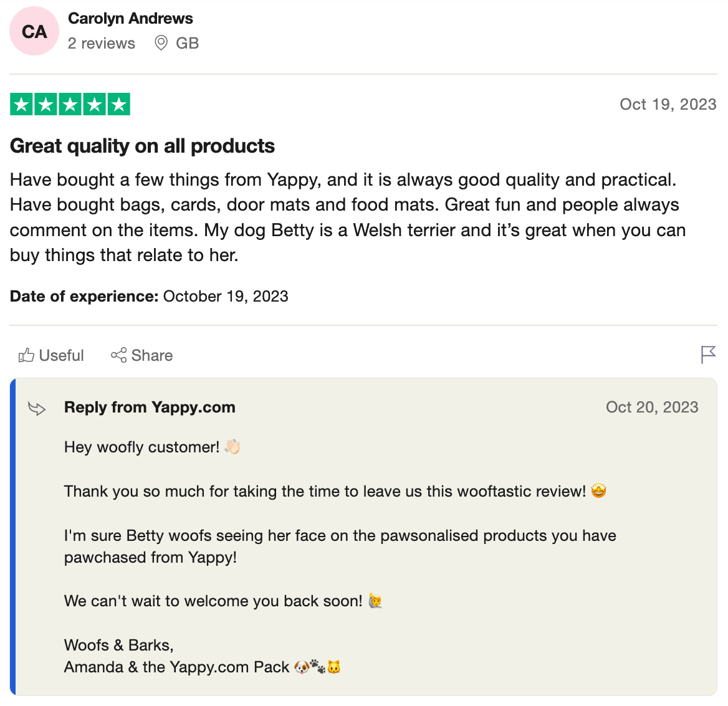View the reviewer's 2 reviews link
728x706 pixels.
[x=101, y=43]
